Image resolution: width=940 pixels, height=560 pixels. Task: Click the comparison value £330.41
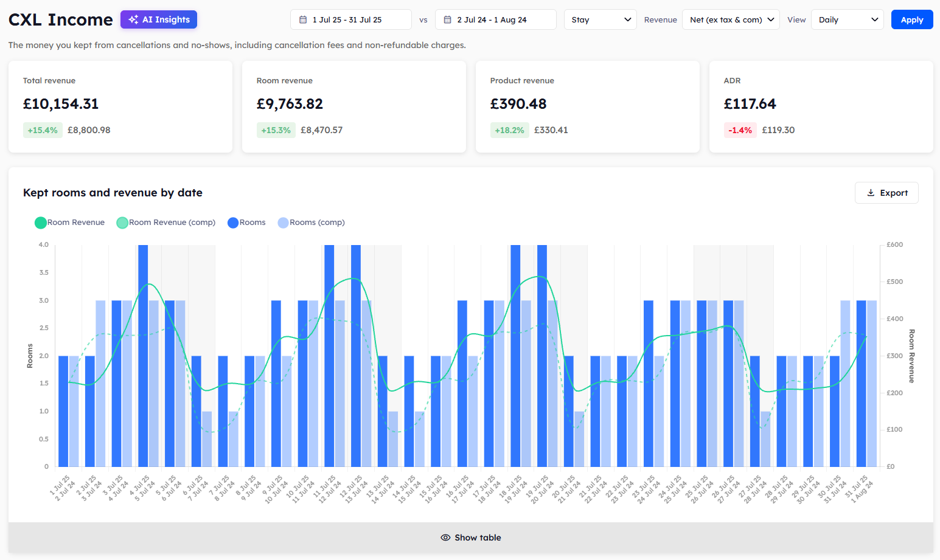point(551,130)
